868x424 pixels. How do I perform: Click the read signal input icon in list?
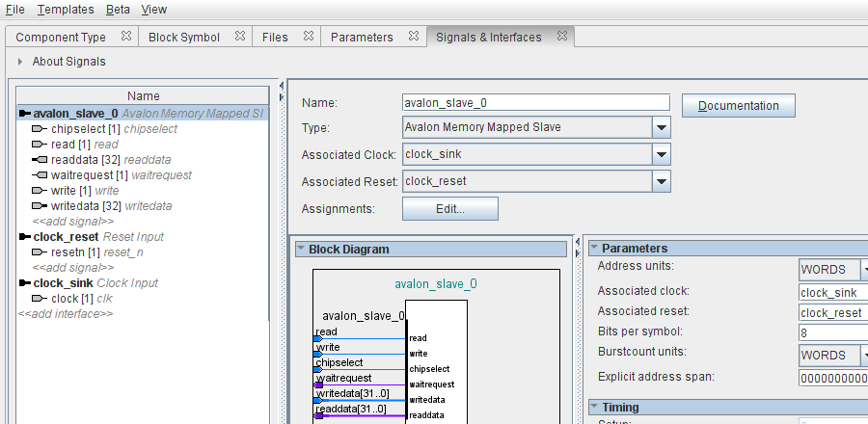[40, 145]
